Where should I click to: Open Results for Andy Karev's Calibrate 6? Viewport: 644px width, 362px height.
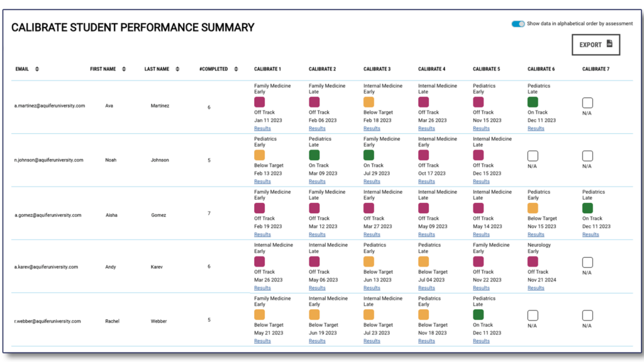[x=536, y=288]
